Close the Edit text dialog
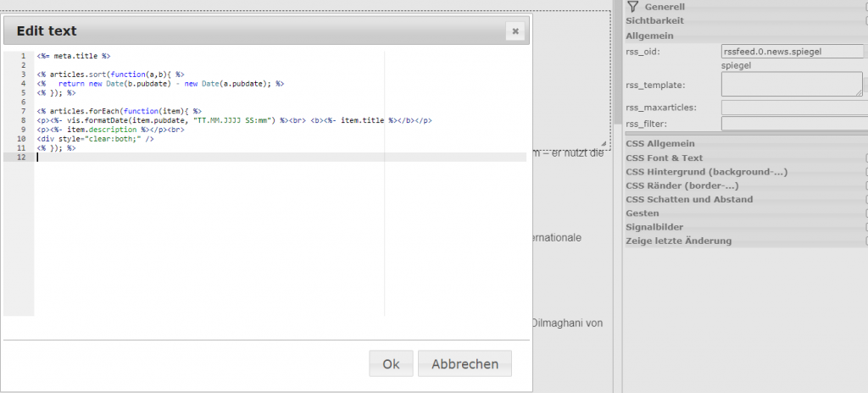Image resolution: width=868 pixels, height=393 pixels. tap(514, 31)
